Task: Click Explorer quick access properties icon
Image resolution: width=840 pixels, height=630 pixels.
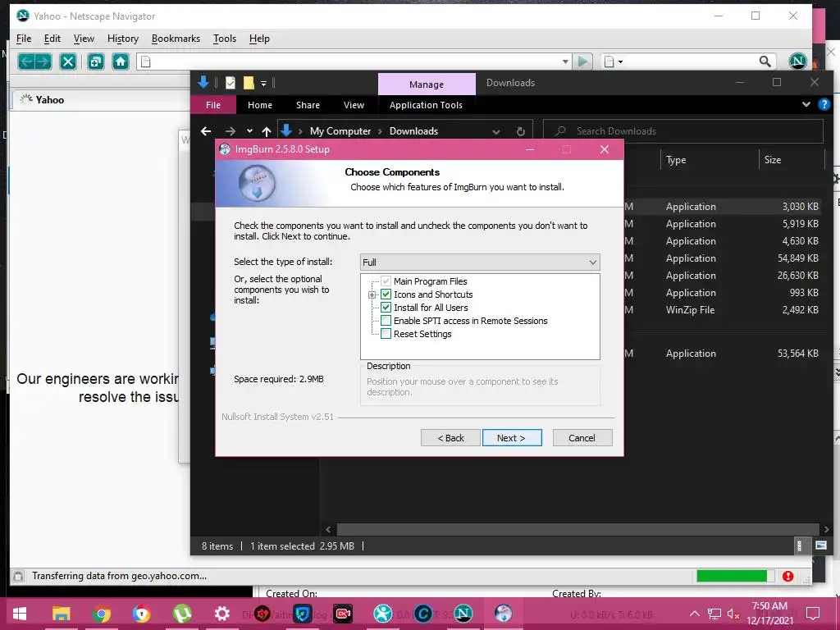Action: [231, 83]
